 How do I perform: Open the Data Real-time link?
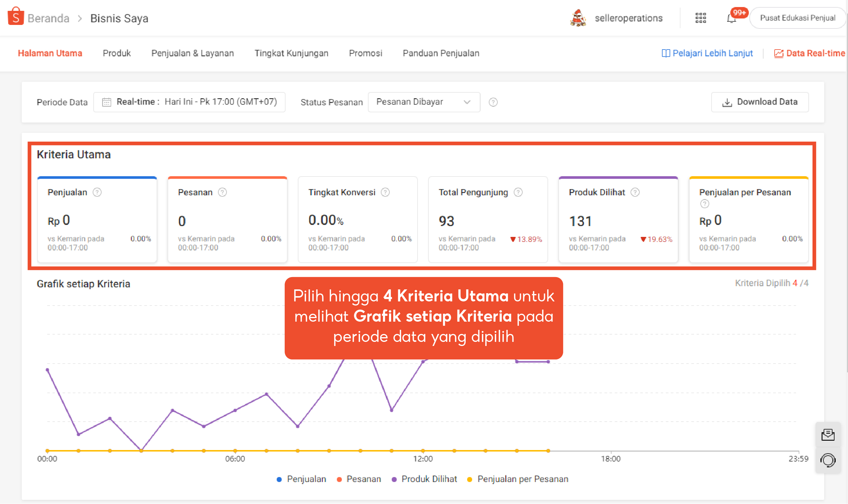pyautogui.click(x=815, y=53)
